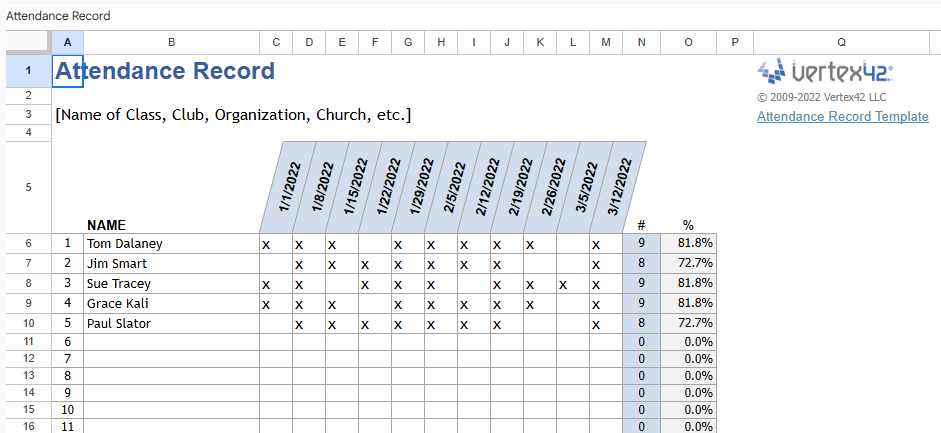
Task: Open the Attendance Record Template link
Action: [x=842, y=116]
